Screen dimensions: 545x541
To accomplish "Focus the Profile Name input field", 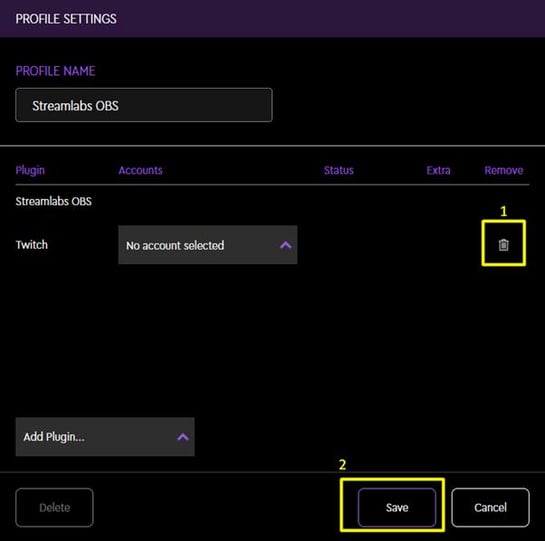I will pyautogui.click(x=144, y=105).
